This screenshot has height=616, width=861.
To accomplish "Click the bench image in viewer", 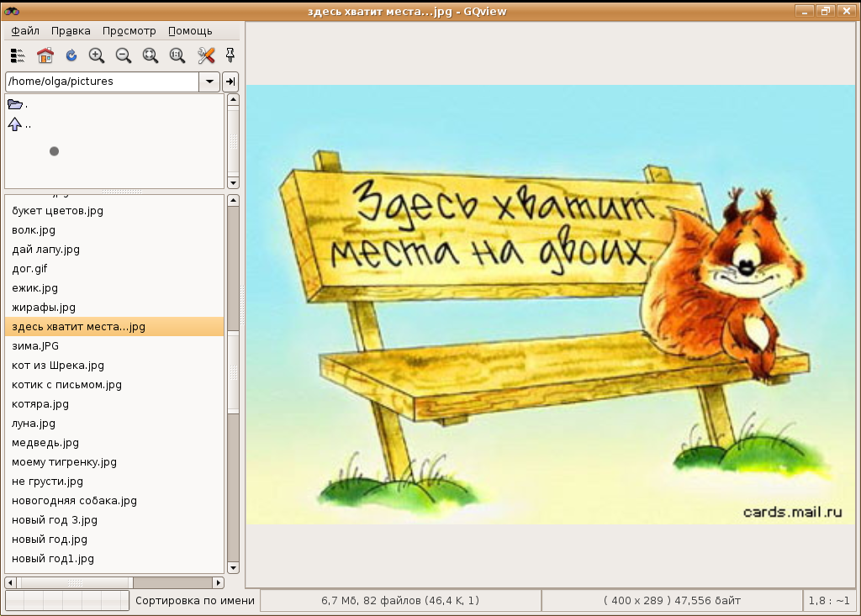I will pyautogui.click(x=550, y=305).
